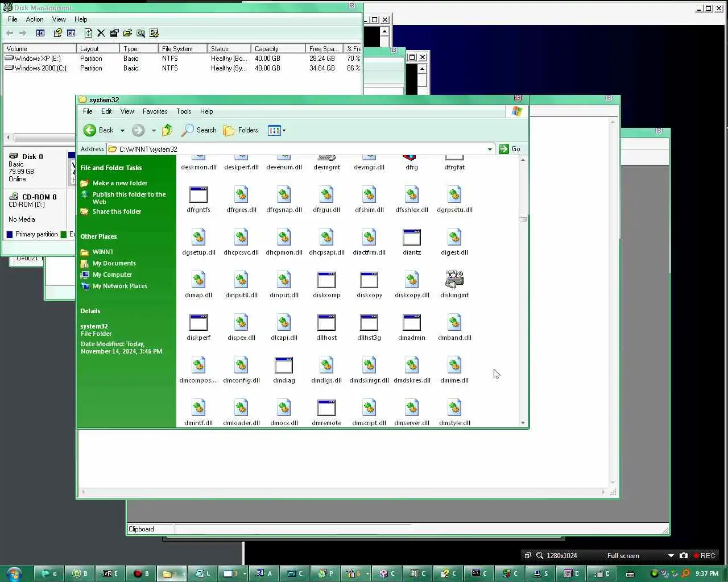Toggle console tree icon in Disk Management

coord(40,33)
